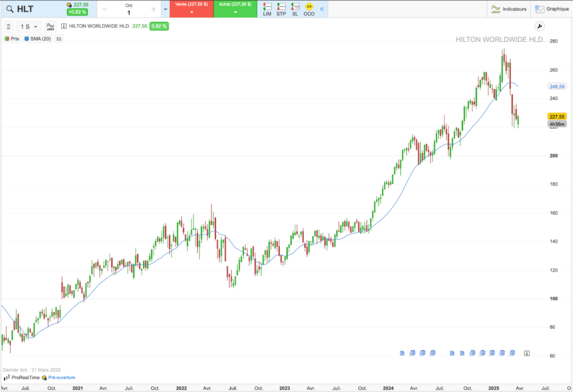Image resolution: width=573 pixels, height=392 pixels.
Task: Click the wrench chart settings icon
Action: pyautogui.click(x=539, y=26)
